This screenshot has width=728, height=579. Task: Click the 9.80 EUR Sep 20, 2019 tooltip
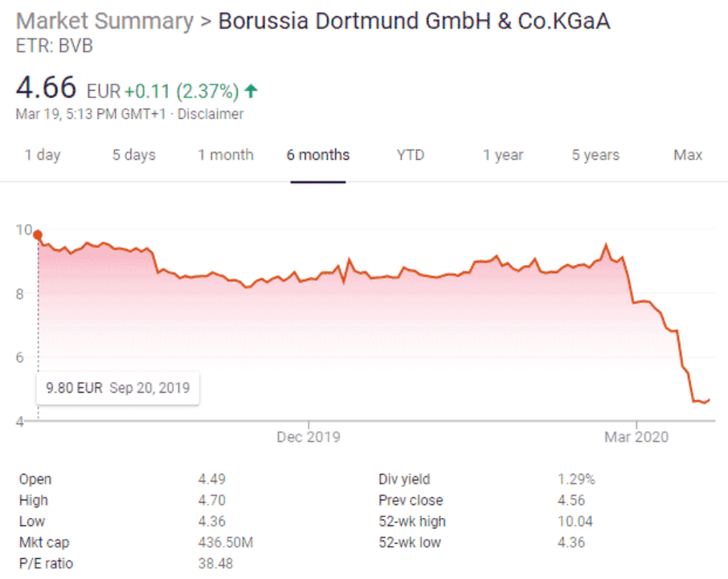(118, 388)
